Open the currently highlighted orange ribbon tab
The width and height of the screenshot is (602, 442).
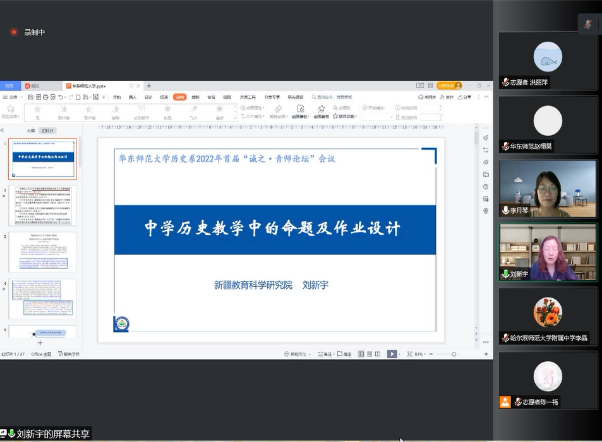pos(179,97)
